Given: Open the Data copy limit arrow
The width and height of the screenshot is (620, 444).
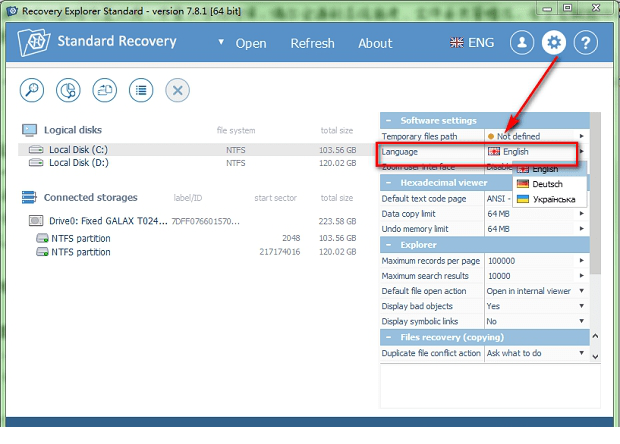Looking at the screenshot, I should pos(582,213).
